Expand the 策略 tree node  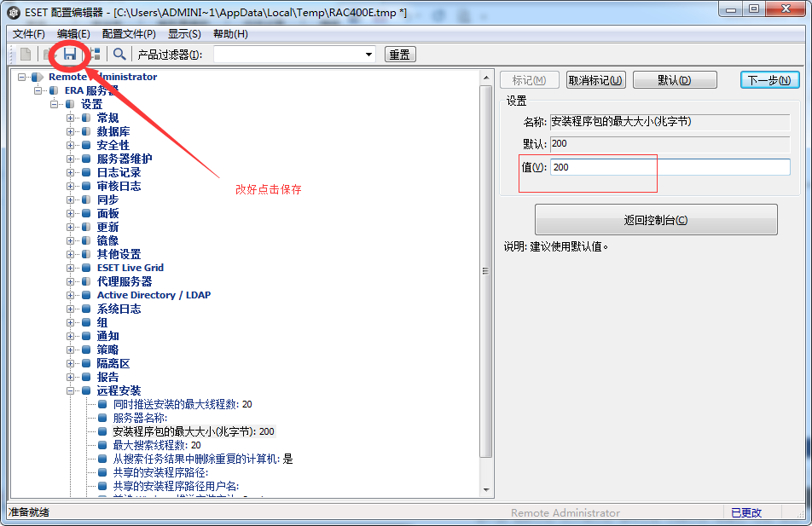(x=70, y=350)
